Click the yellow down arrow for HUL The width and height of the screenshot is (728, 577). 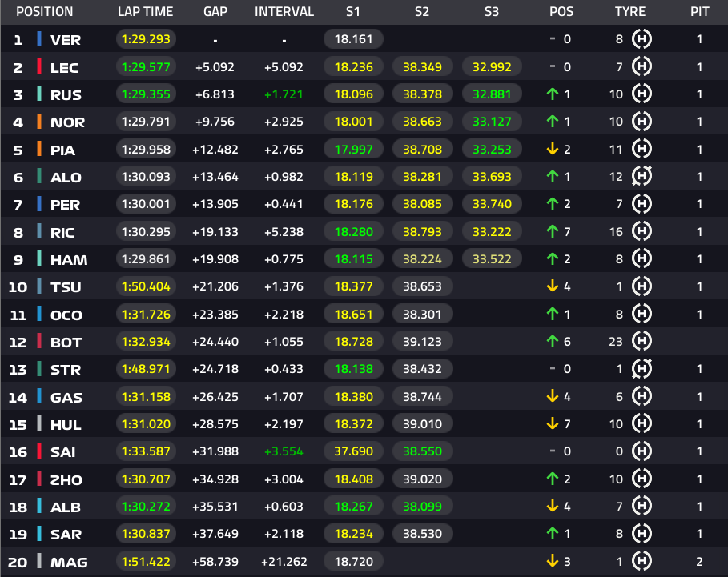(552, 423)
